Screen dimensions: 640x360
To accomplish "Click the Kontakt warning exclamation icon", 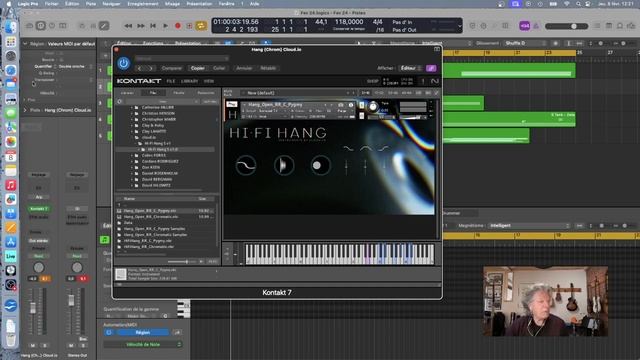I will coord(423,81).
